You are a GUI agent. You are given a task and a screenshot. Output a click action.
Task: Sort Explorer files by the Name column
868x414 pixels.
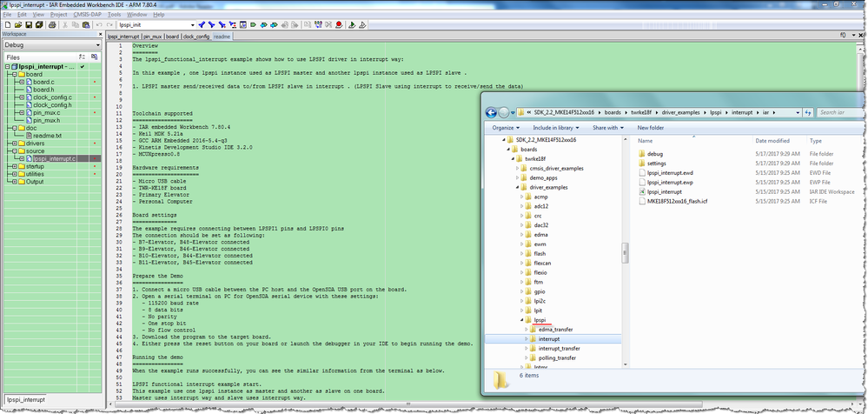(x=645, y=141)
